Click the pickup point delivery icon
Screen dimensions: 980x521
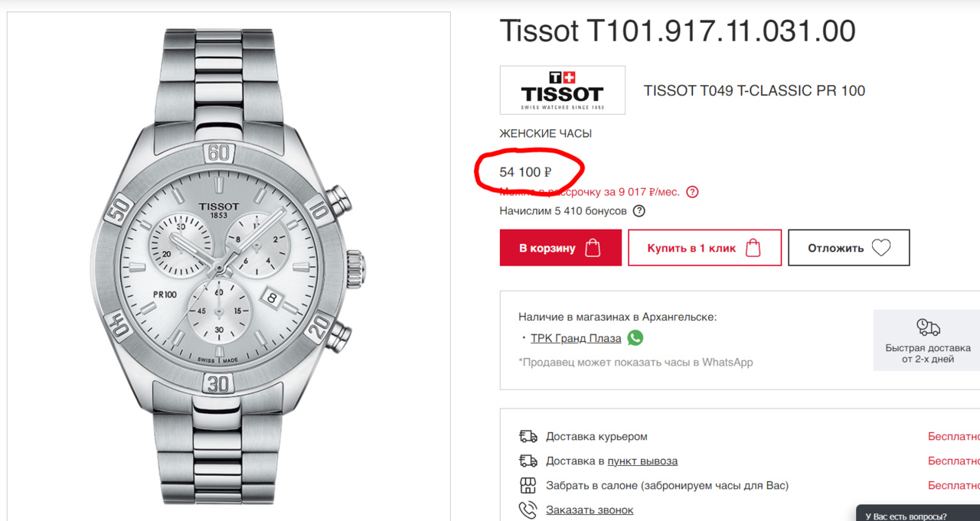coord(528,461)
